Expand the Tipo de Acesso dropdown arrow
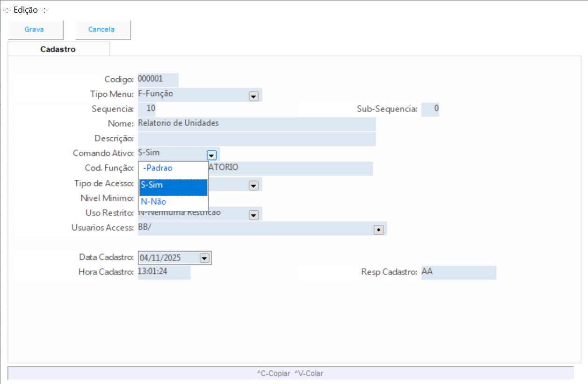This screenshot has height=384, width=588. click(254, 185)
